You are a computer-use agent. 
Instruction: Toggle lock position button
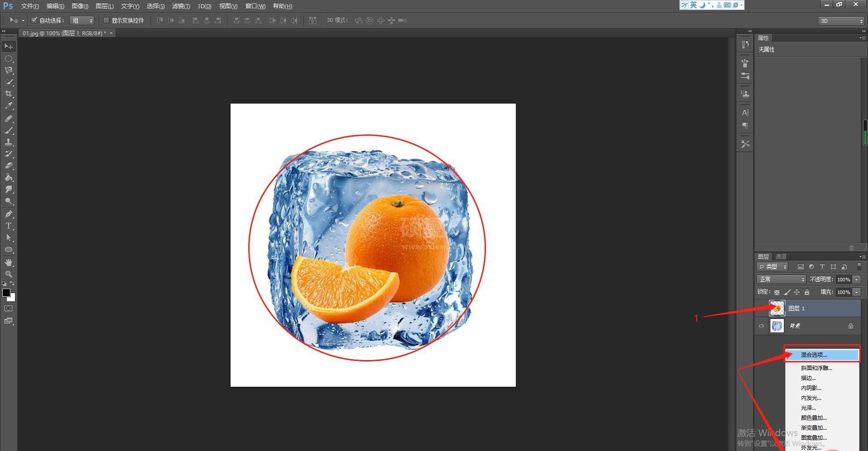[x=797, y=292]
